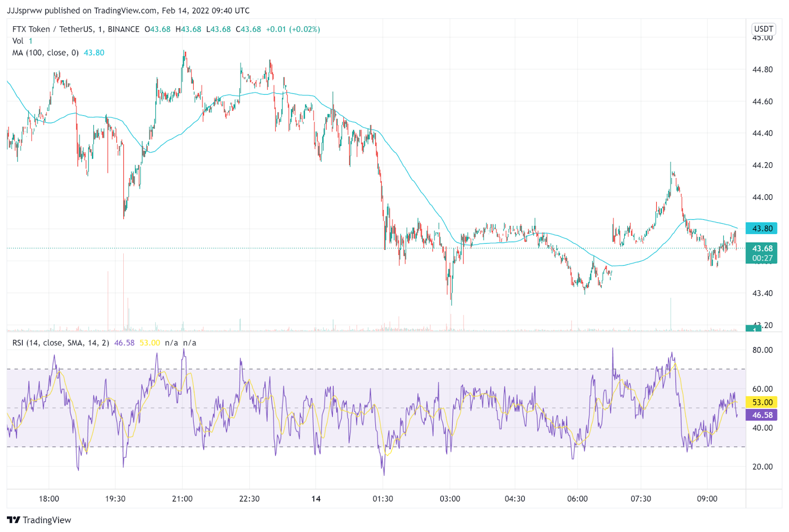Click the 44.20 price axis label
Image resolution: width=789 pixels, height=532 pixels.
(x=762, y=165)
